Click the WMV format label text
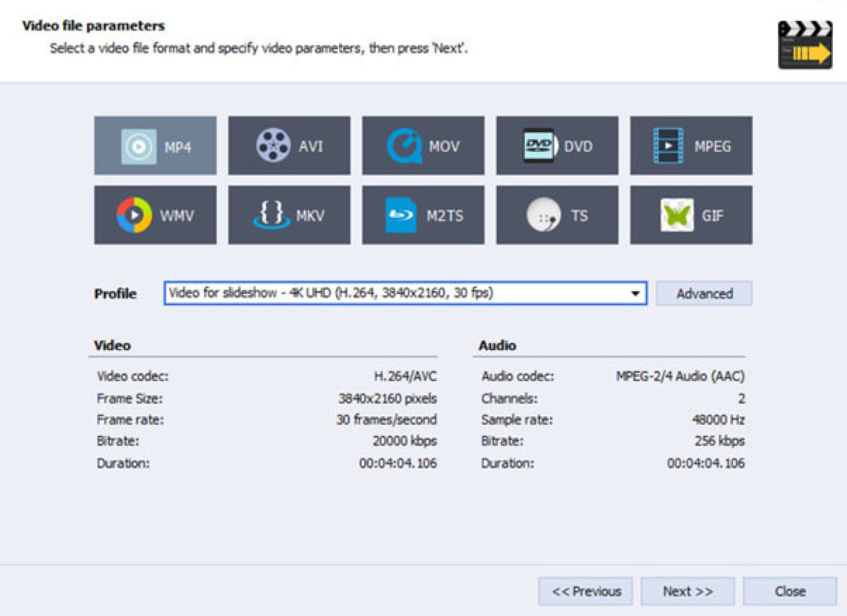The height and width of the screenshot is (616, 847). [x=177, y=215]
